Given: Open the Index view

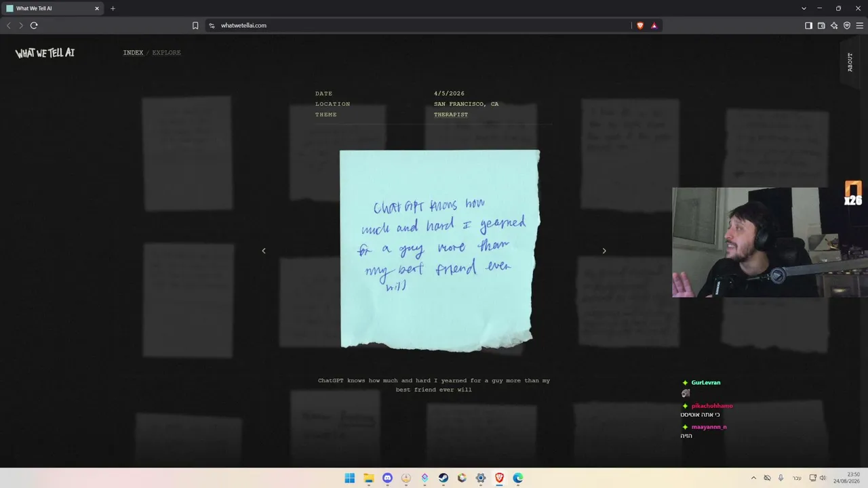Looking at the screenshot, I should coord(133,53).
